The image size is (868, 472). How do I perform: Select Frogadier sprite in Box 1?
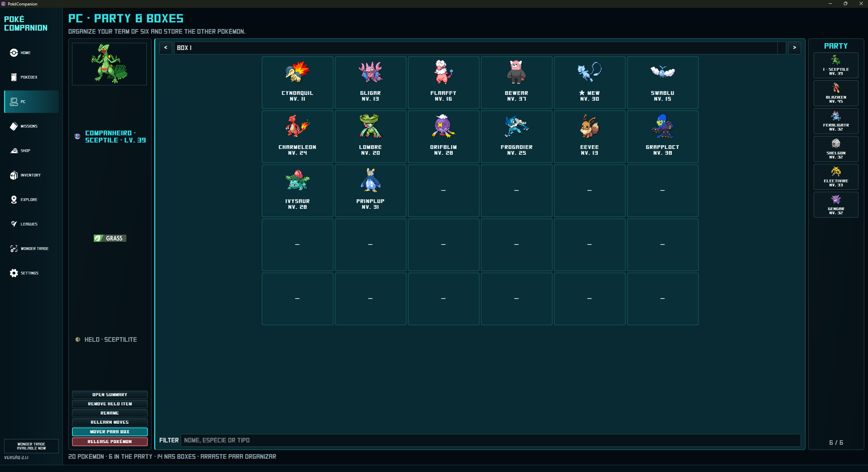pos(516,126)
